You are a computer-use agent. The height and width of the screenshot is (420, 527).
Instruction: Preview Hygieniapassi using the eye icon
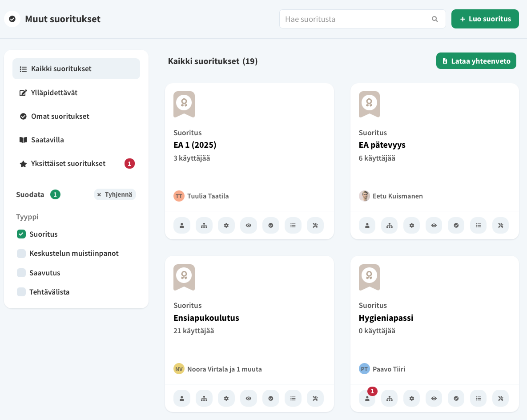434,398
